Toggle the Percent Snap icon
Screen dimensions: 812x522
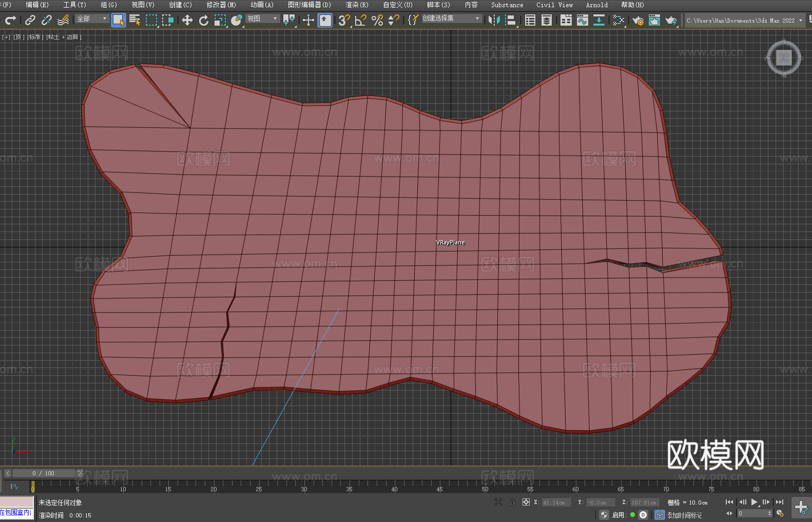click(x=377, y=20)
